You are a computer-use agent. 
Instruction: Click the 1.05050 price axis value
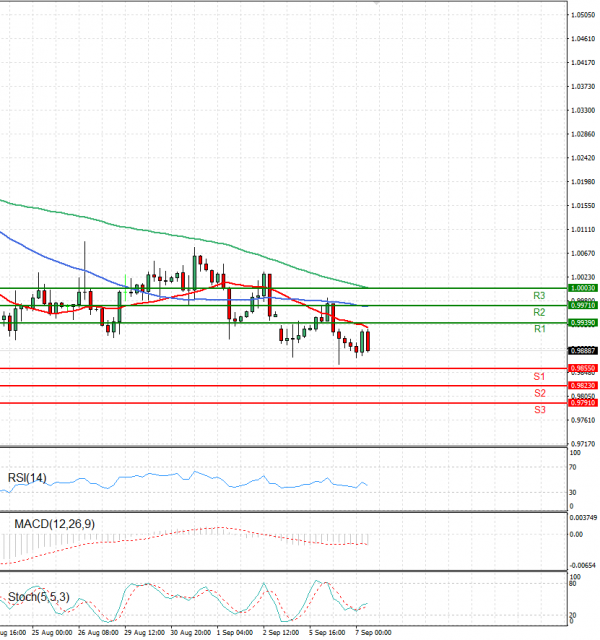tap(583, 15)
